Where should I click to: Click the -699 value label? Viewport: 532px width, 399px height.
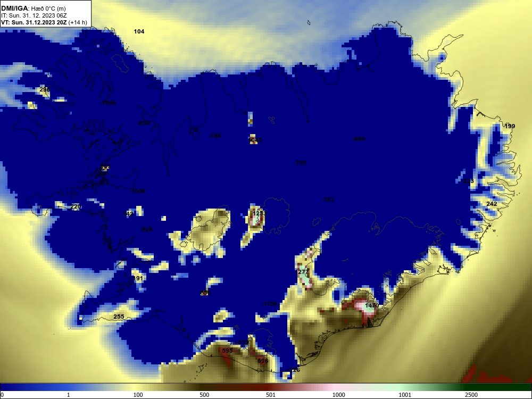[x=359, y=139]
